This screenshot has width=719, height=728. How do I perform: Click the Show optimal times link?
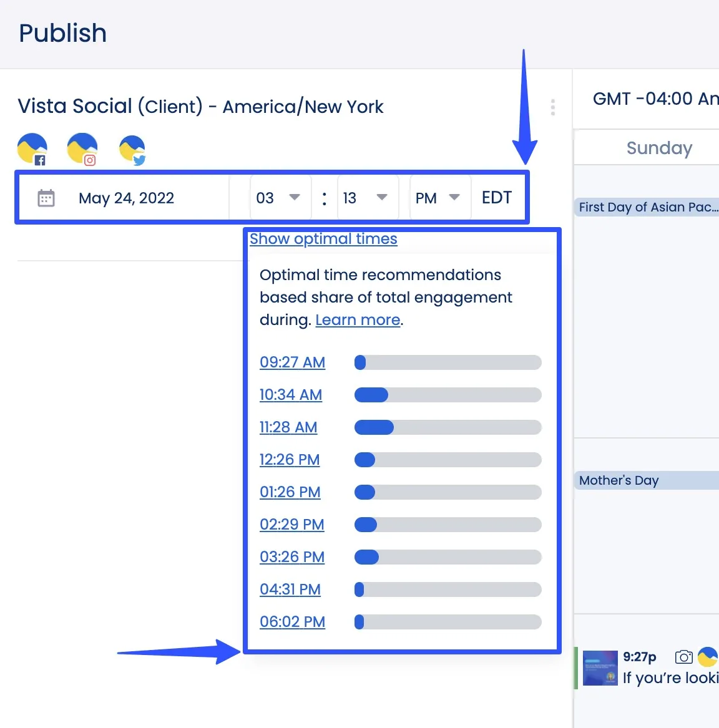323,239
